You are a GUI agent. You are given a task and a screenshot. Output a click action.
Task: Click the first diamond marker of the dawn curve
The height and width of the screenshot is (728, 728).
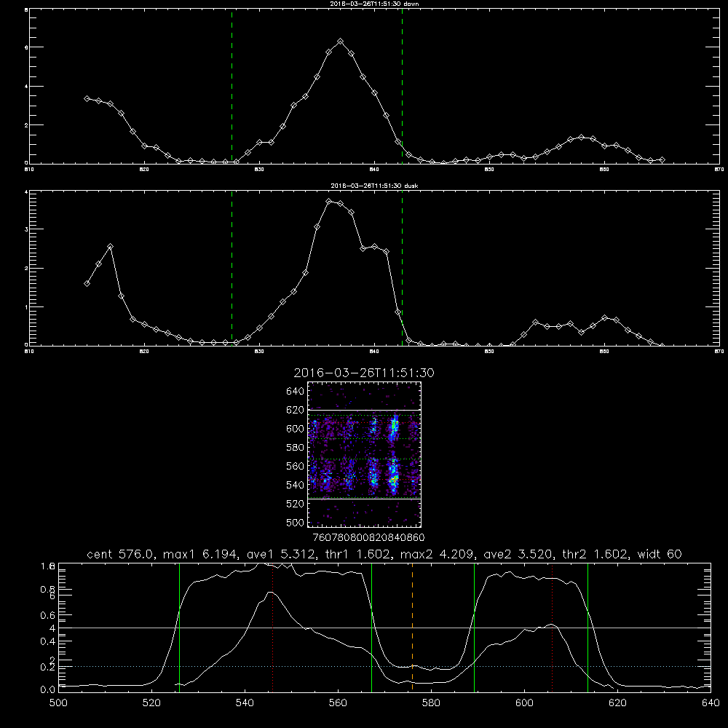pos(87,98)
